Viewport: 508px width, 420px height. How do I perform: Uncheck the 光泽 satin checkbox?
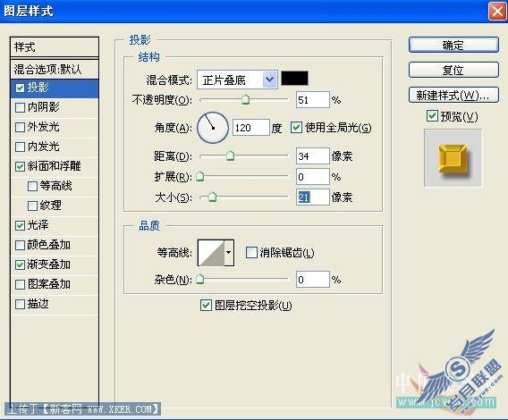(20, 225)
